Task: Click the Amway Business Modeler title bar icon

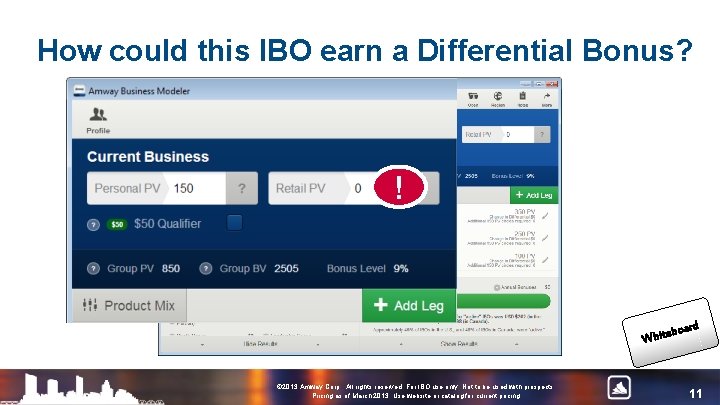Action: [x=79, y=90]
